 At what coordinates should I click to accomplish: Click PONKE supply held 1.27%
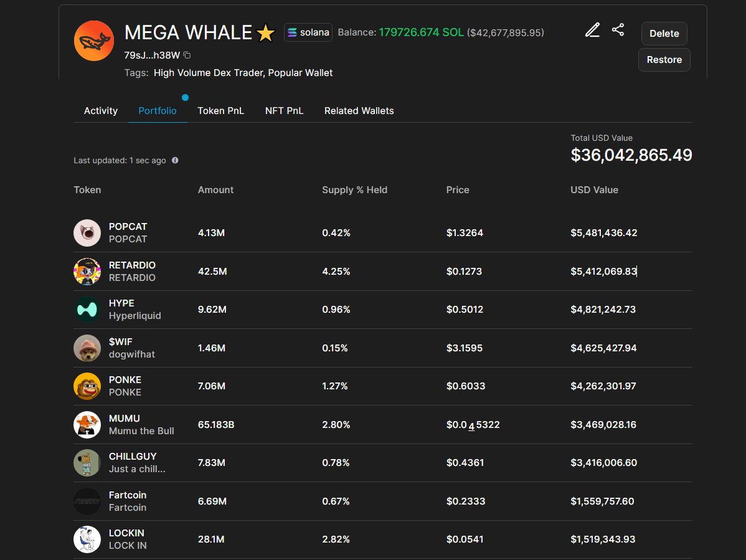(335, 386)
